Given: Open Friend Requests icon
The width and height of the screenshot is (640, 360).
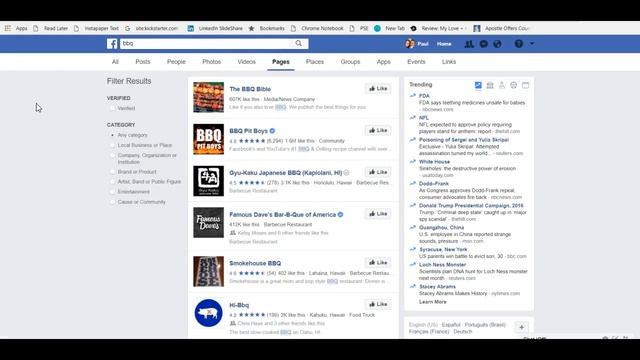Looking at the screenshot, I should [x=469, y=44].
